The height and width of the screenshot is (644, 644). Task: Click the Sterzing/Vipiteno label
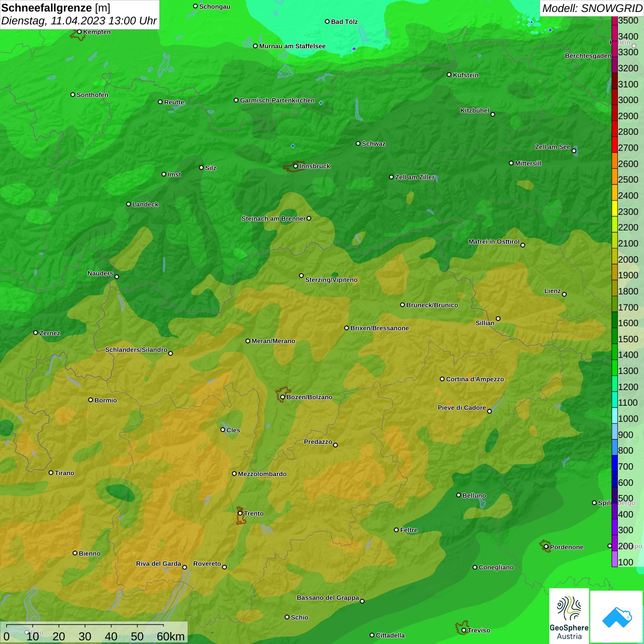point(331,280)
